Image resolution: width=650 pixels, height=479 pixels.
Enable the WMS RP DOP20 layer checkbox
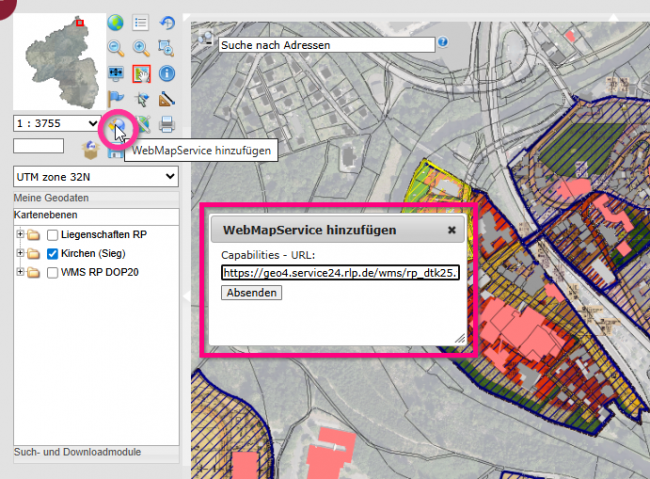tap(53, 273)
